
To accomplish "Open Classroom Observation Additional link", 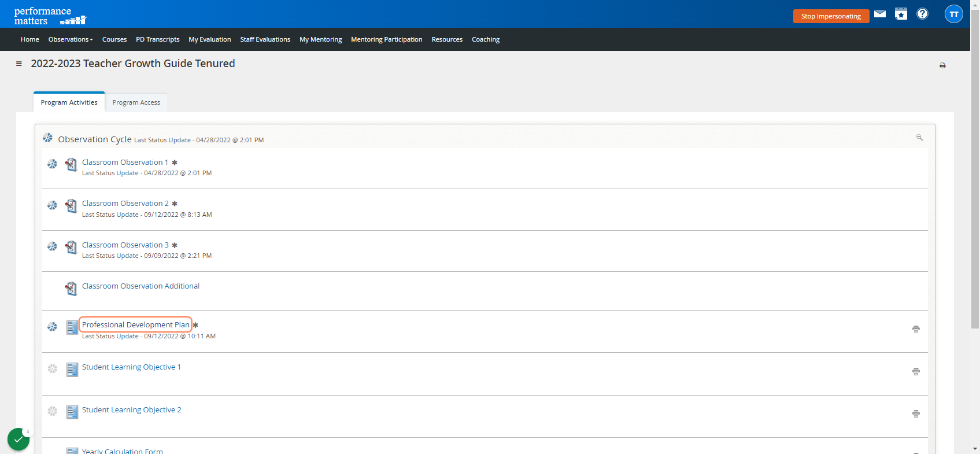I will (x=140, y=286).
